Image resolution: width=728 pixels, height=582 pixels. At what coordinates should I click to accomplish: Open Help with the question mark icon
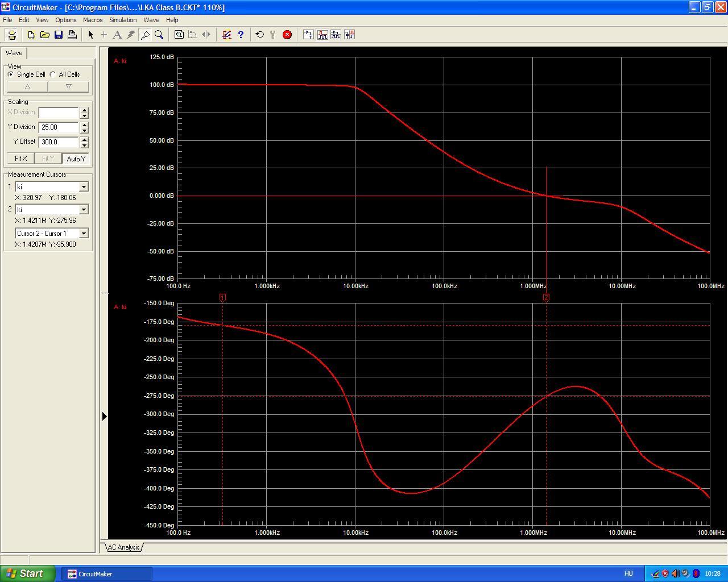[x=241, y=35]
